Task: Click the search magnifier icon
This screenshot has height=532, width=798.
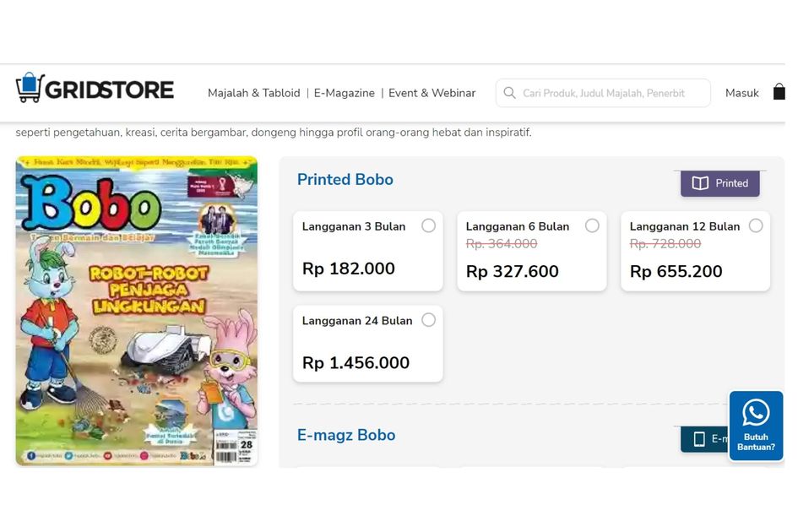Action: [509, 93]
